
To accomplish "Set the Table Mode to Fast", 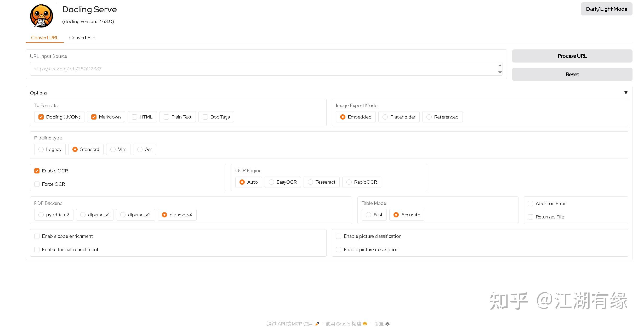I will 368,215.
